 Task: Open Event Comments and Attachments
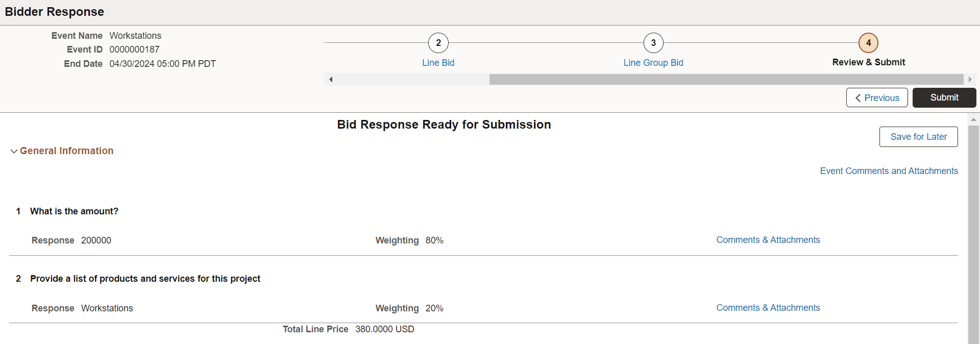(889, 171)
